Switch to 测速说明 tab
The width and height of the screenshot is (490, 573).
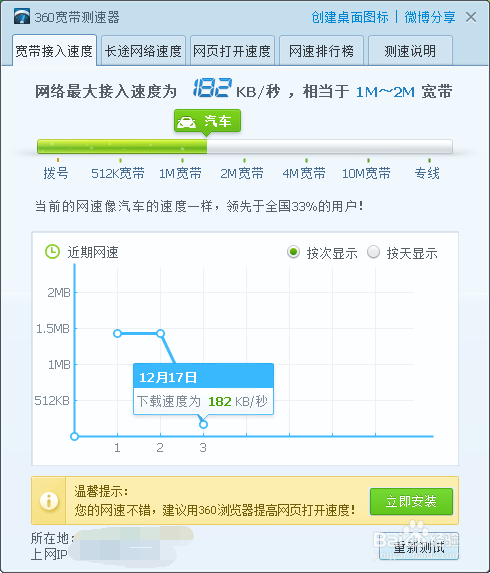(410, 50)
